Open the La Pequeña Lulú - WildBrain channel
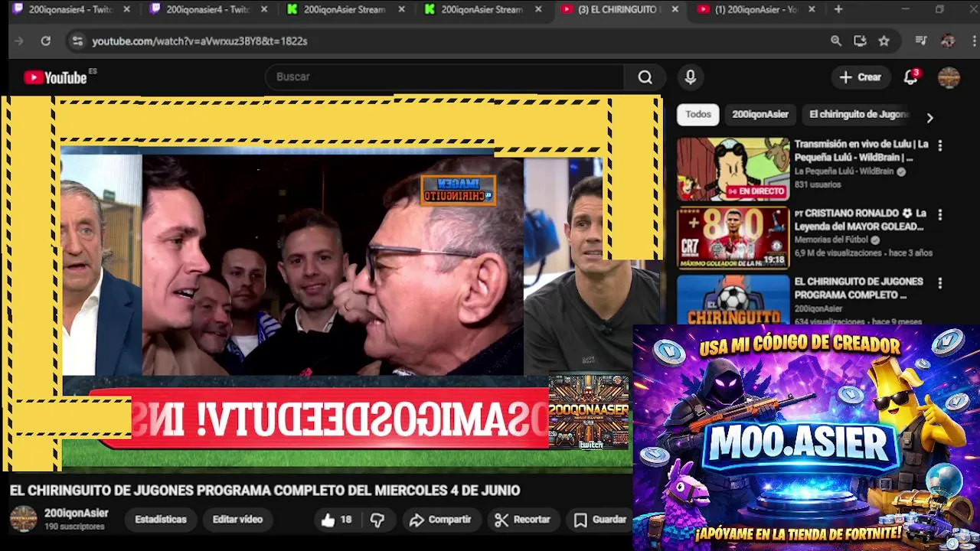The width and height of the screenshot is (980, 551). [x=844, y=171]
